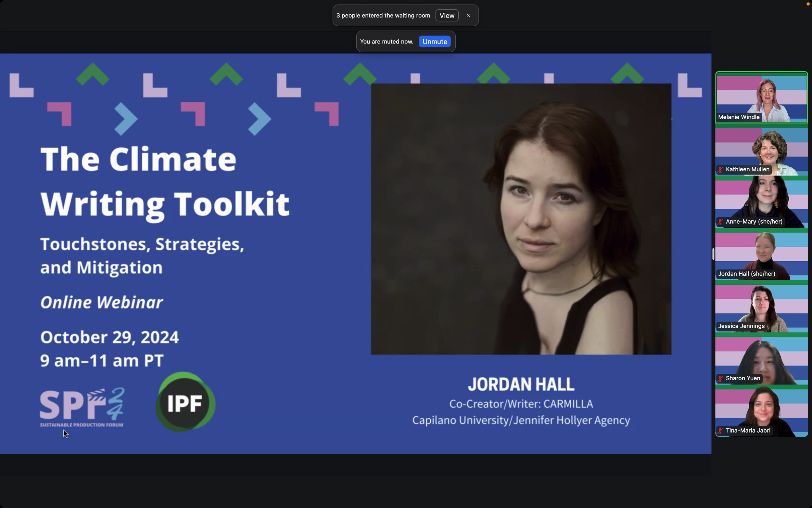Click Kathleen Mullen's muted microphone icon

point(720,170)
